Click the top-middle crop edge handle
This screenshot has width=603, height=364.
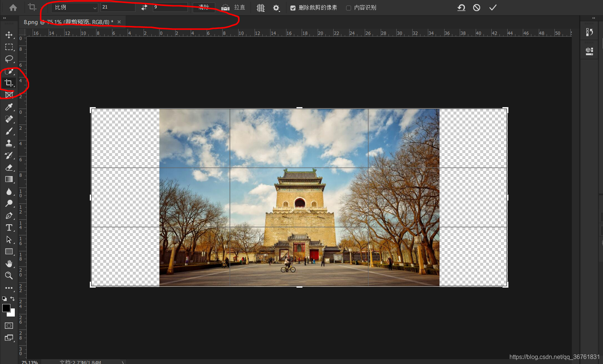pos(299,108)
